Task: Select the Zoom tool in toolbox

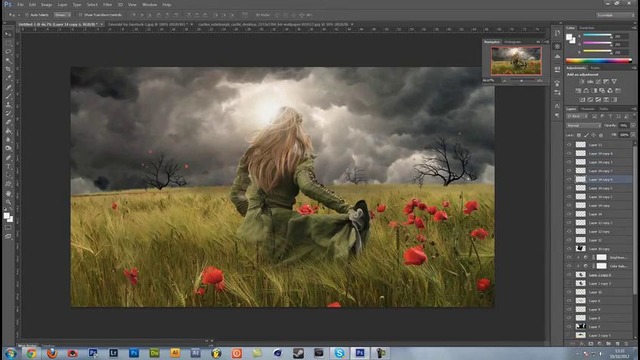Action: click(x=8, y=202)
